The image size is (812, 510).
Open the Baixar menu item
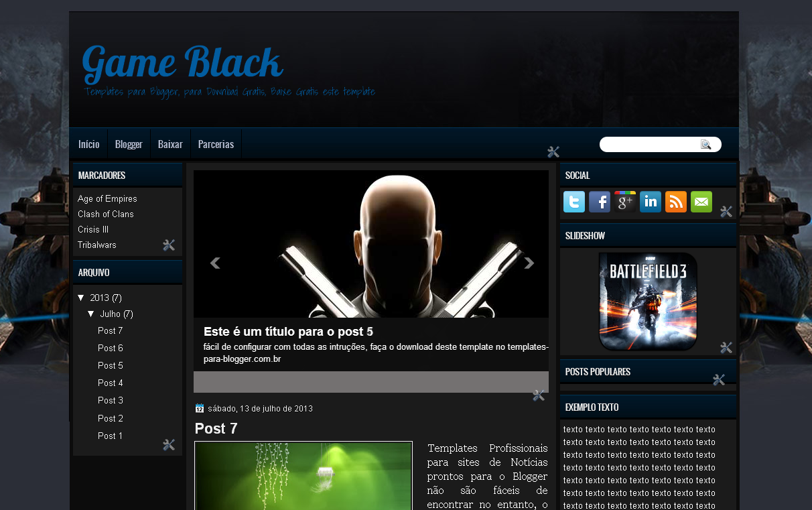[170, 144]
